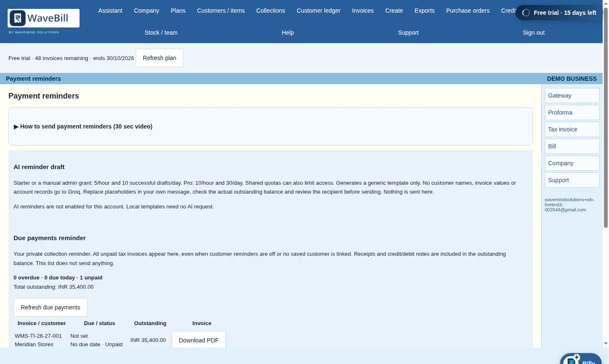Click the Refresh plan button

click(160, 58)
